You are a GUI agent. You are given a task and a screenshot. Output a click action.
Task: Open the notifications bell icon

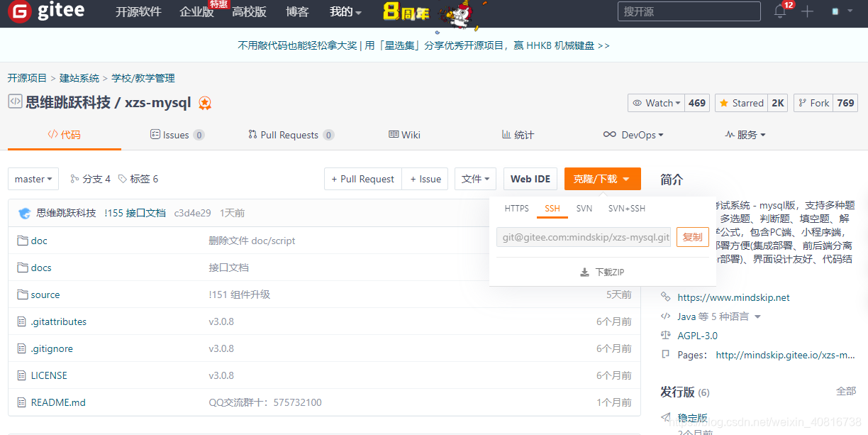780,11
